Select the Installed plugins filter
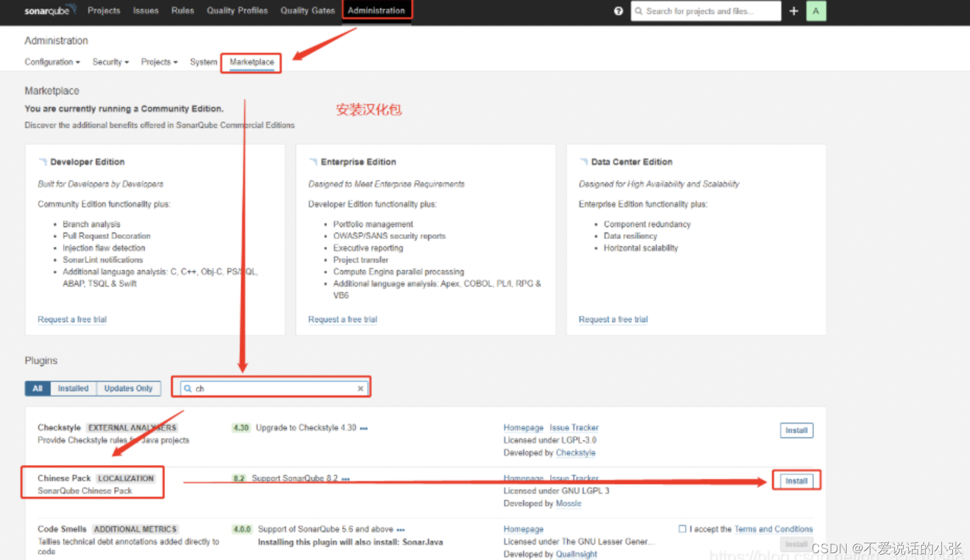This screenshot has width=970, height=560. (73, 388)
